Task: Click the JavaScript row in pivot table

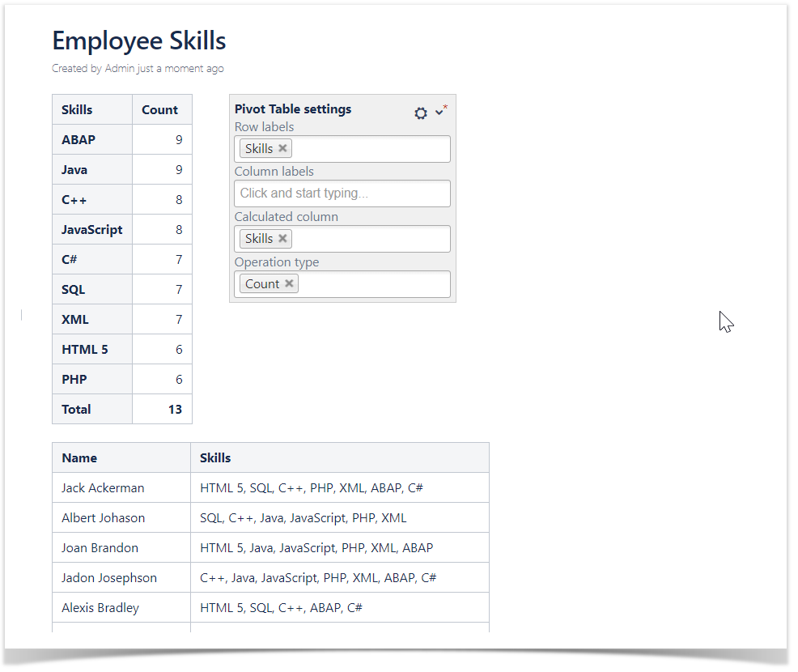Action: click(92, 230)
